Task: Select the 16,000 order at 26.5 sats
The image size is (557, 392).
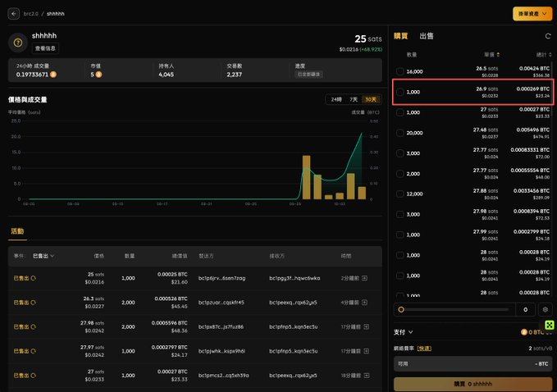Action: pos(400,71)
